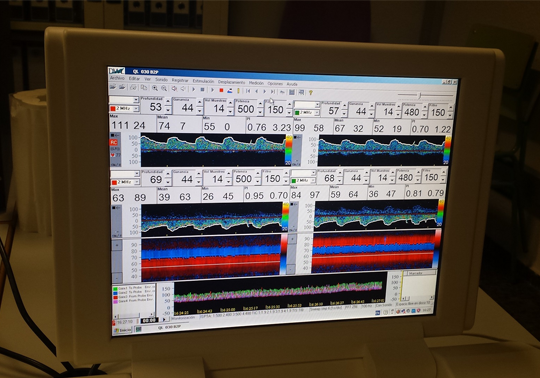Increase Ganancia 44 in first channel
The height and width of the screenshot is (378, 540).
coord(199,103)
